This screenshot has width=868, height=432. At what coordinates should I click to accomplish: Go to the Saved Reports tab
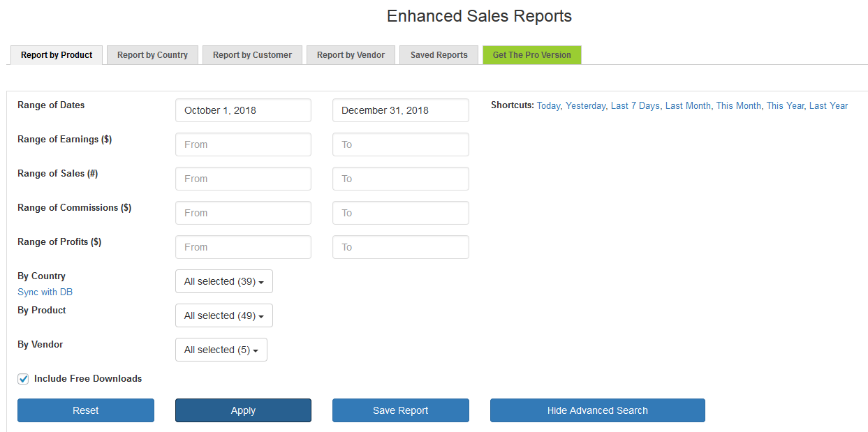(439, 55)
